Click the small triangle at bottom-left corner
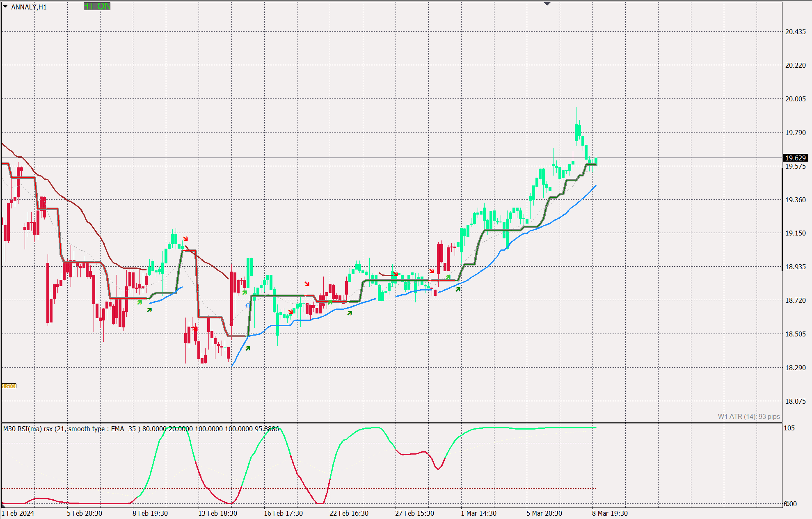Image resolution: width=812 pixels, height=519 pixels. (x=3, y=506)
